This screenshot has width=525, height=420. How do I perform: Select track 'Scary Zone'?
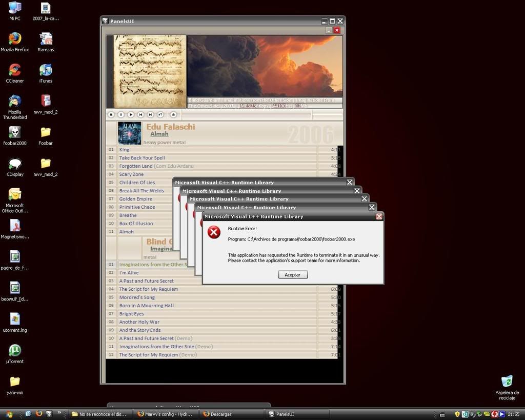coord(224,174)
